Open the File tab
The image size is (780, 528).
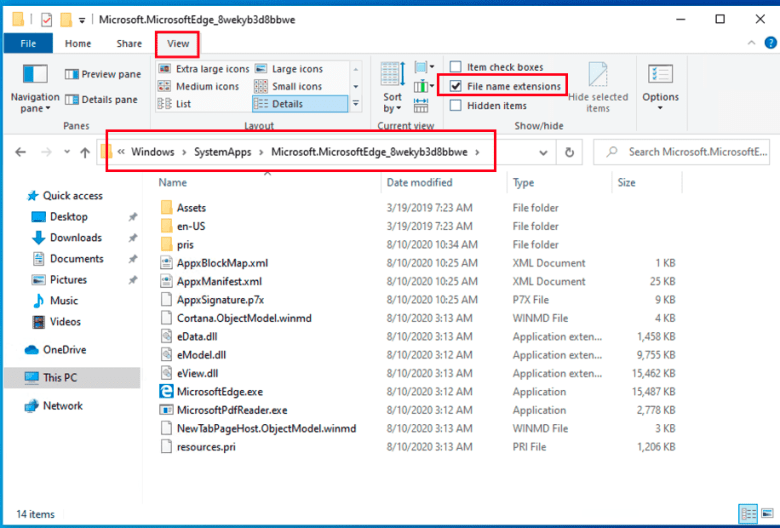28,43
